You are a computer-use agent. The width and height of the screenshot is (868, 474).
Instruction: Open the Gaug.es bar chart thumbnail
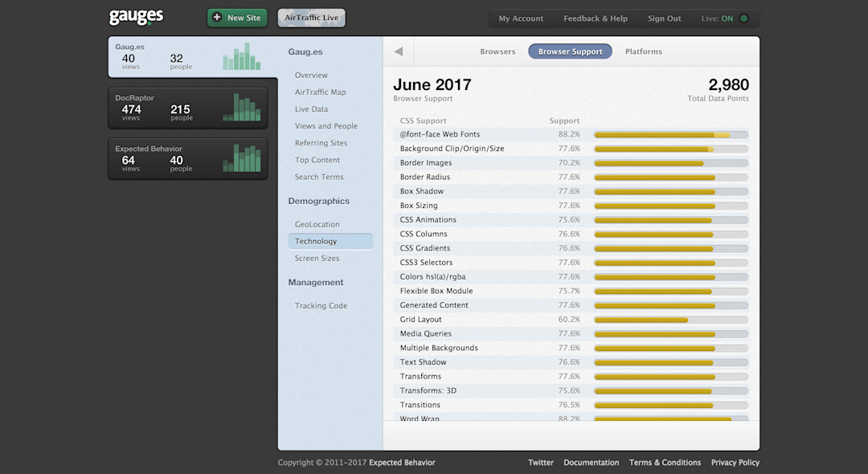coord(241,56)
